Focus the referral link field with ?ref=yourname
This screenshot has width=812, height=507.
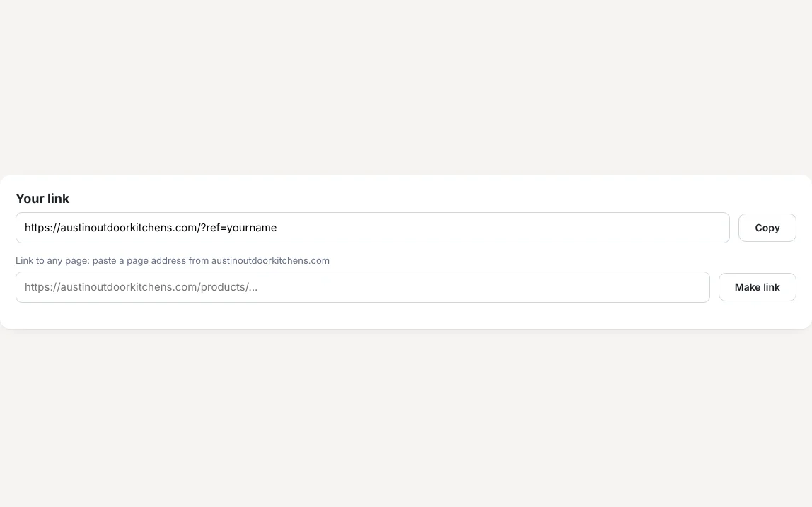[372, 228]
